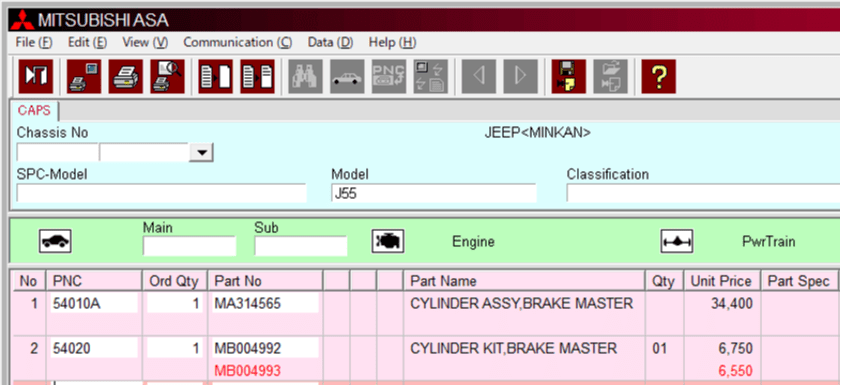Screen dimensions: 841x385
Task: Open the View menu
Action: (x=145, y=42)
